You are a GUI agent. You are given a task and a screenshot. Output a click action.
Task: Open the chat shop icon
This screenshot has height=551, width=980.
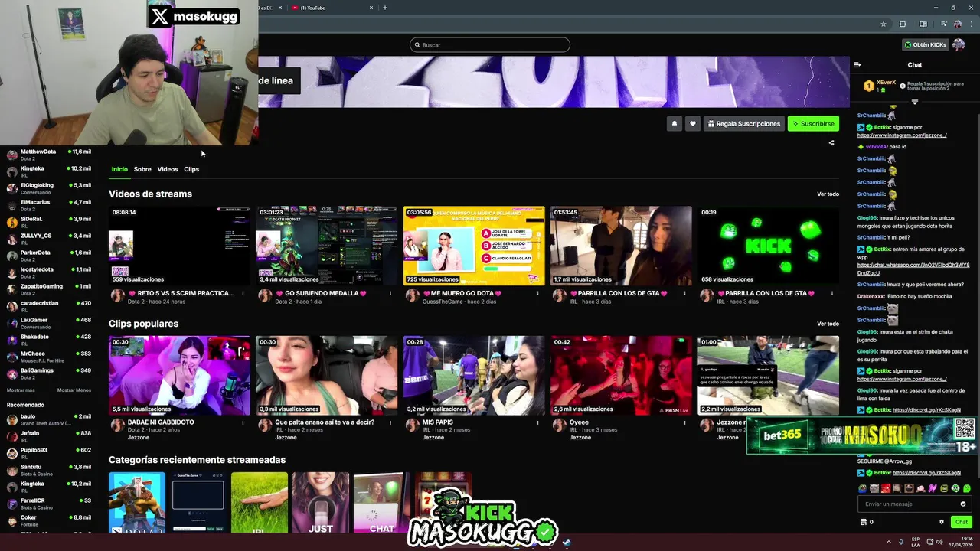tap(864, 522)
